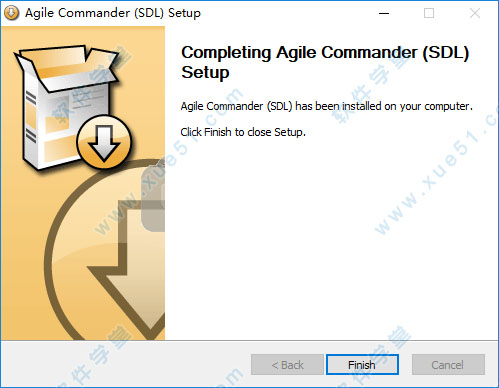Click the greyed-out X close button
499x388 pixels.
[x=475, y=13]
